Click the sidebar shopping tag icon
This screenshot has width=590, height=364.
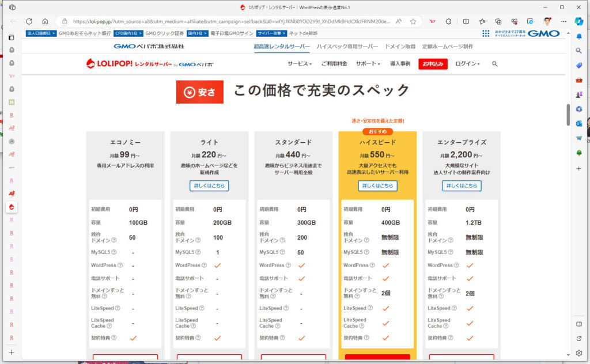579,65
